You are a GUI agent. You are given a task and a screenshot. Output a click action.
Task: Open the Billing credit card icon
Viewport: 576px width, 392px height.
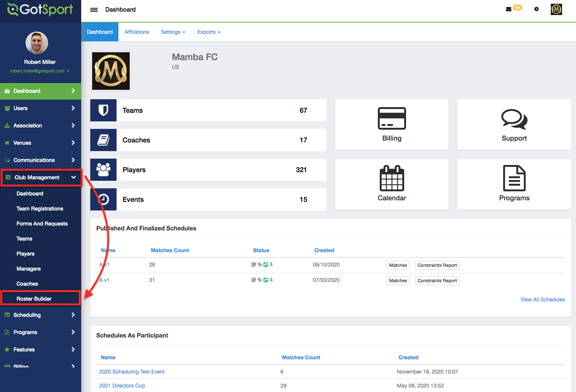pos(392,118)
